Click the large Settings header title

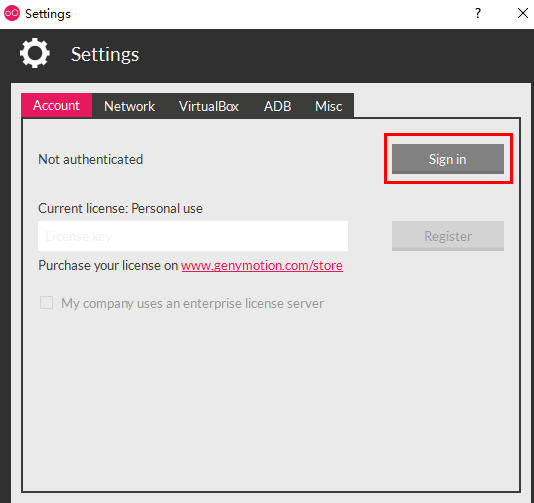[105, 54]
